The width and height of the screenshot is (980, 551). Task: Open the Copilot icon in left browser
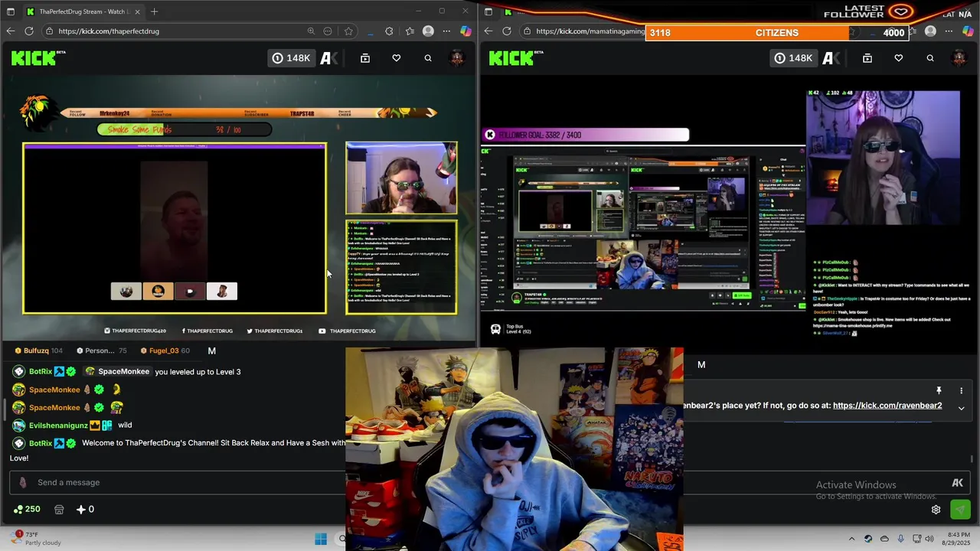point(465,31)
